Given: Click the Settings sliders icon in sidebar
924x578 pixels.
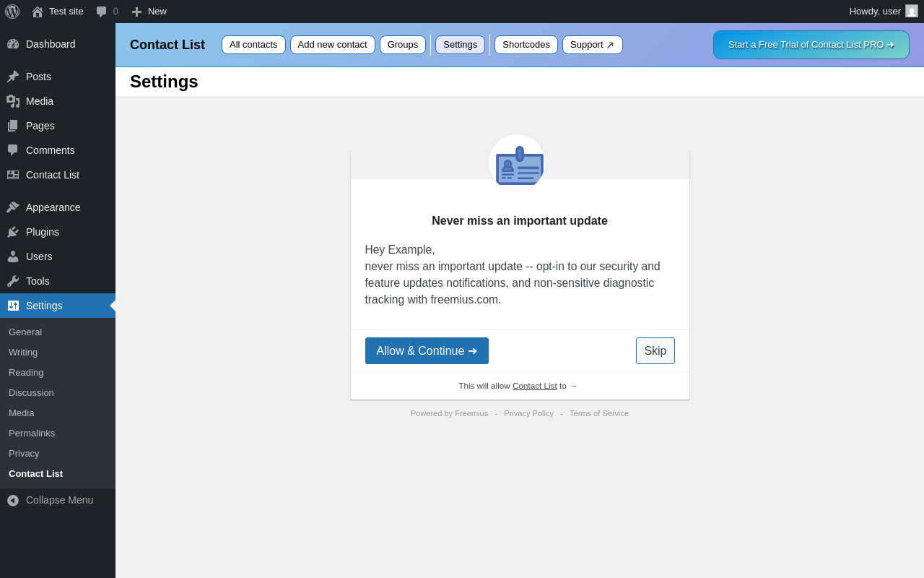Looking at the screenshot, I should 13,306.
